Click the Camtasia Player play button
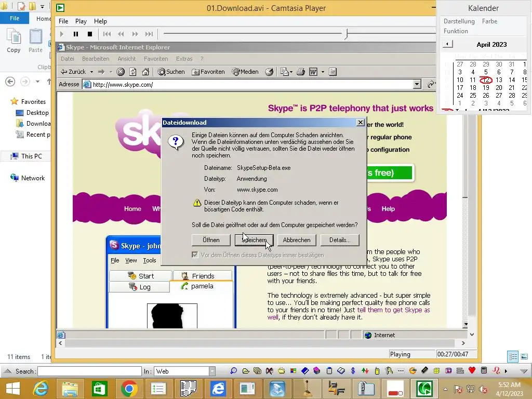This screenshot has width=532, height=399. tap(61, 34)
